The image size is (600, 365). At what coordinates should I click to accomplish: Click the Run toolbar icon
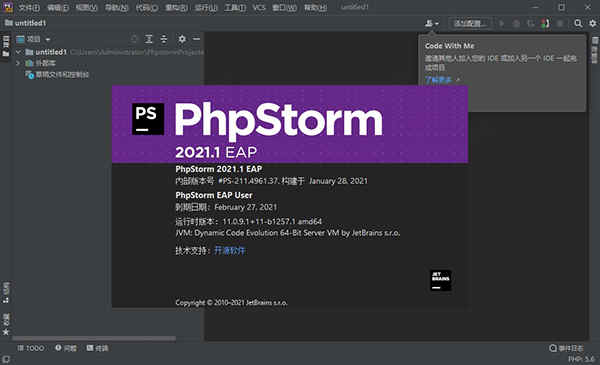[501, 24]
